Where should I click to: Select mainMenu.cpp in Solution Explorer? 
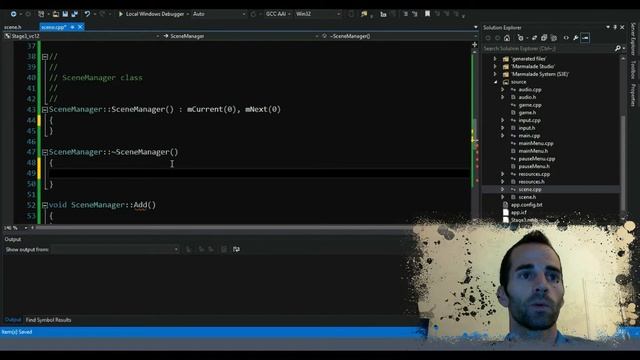click(536, 144)
